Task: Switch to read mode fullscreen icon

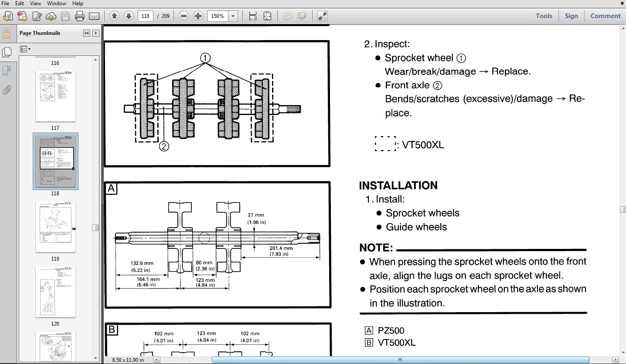Action: 322,16
